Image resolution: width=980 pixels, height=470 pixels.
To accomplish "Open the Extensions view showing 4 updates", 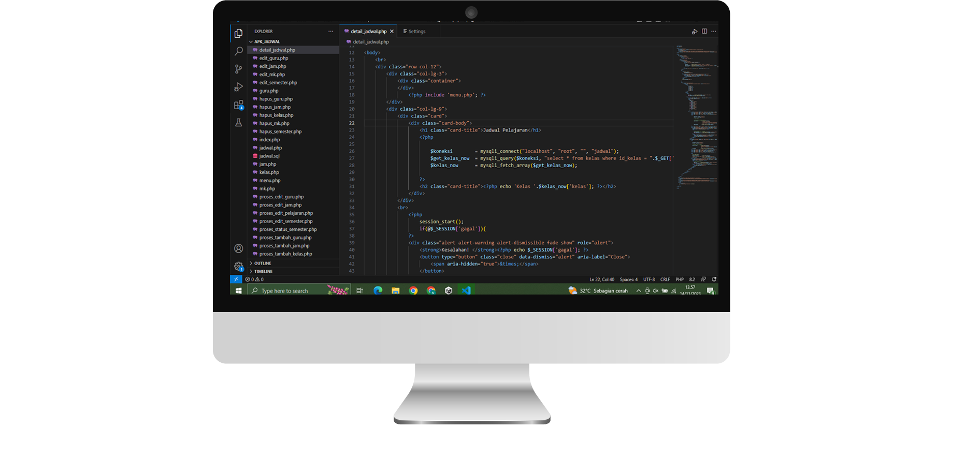I will pyautogui.click(x=238, y=105).
